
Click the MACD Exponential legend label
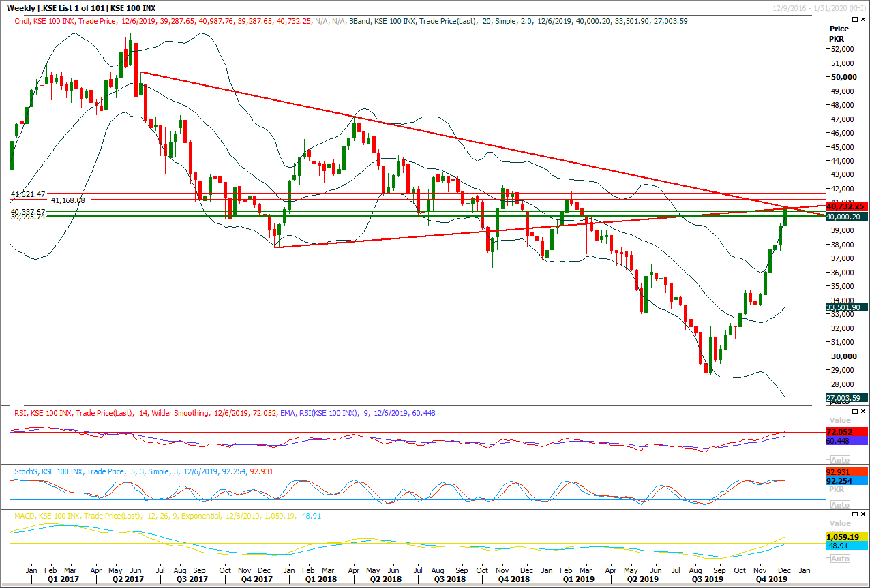(x=168, y=516)
